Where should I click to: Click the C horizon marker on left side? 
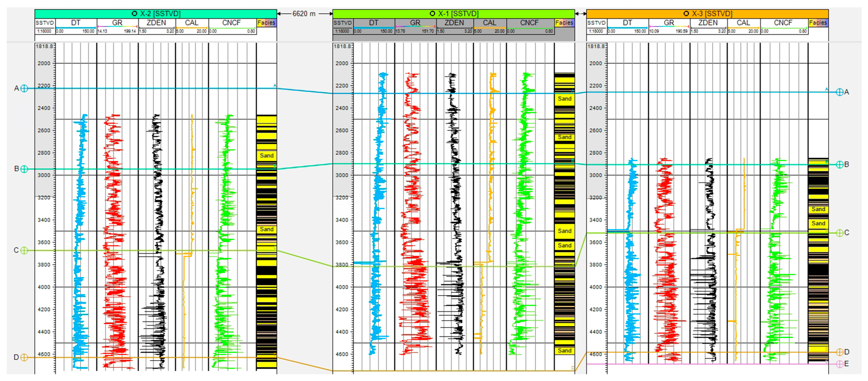tap(24, 251)
